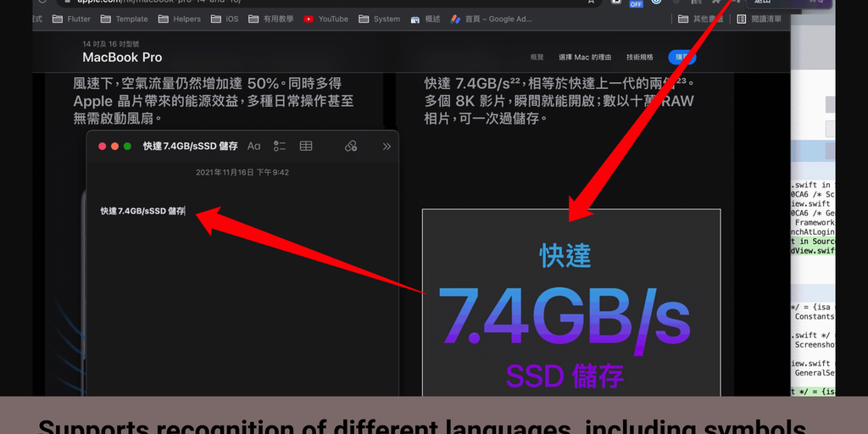Open the 其他書籤 folder
This screenshot has height=434, width=868.
coord(701,19)
